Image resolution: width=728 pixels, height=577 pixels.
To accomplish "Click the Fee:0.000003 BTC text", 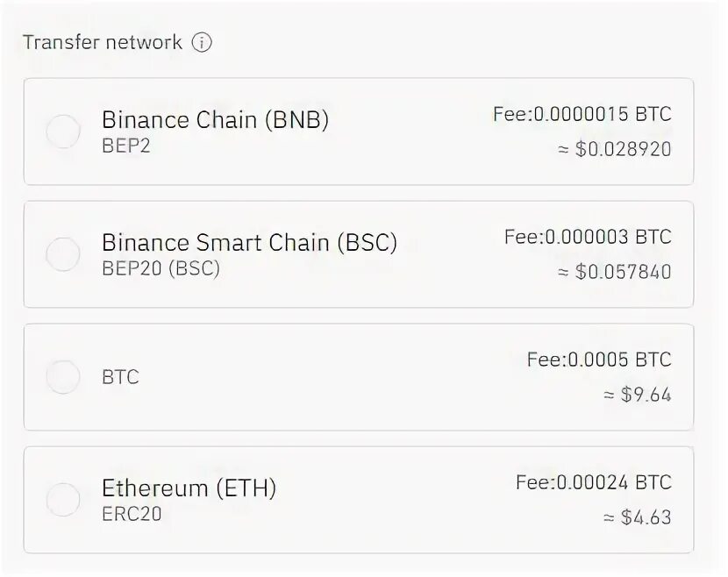I will (589, 237).
